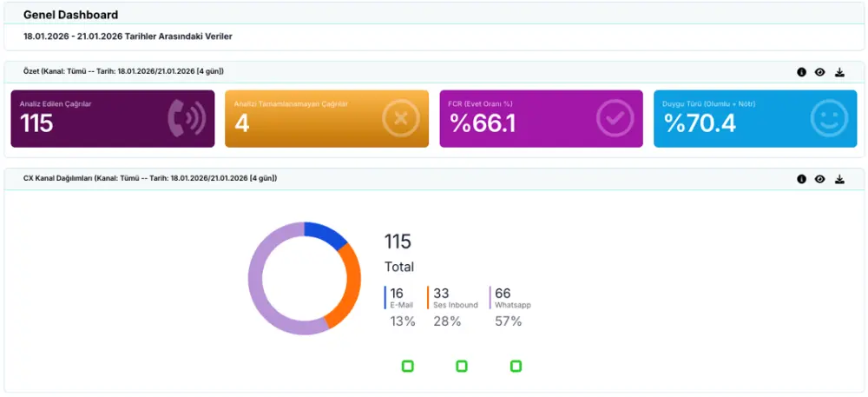This screenshot has width=868, height=397.
Task: Toggle the green checkbox below Ses Inbound percentage
Action: pyautogui.click(x=462, y=367)
